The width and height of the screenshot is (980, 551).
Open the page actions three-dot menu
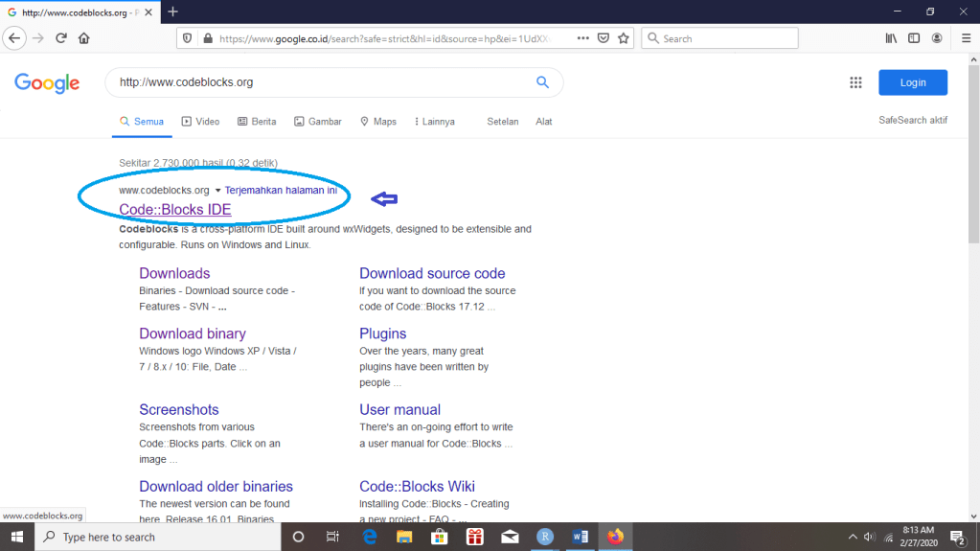(583, 38)
